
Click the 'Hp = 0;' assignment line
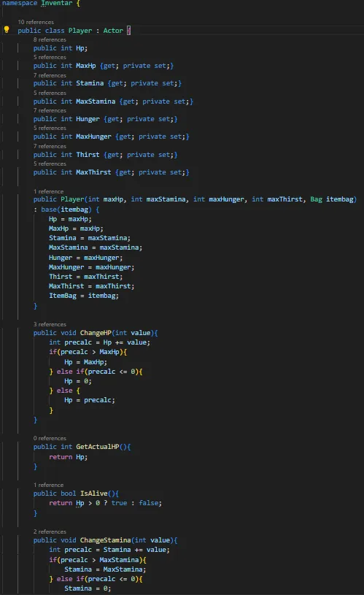click(78, 381)
